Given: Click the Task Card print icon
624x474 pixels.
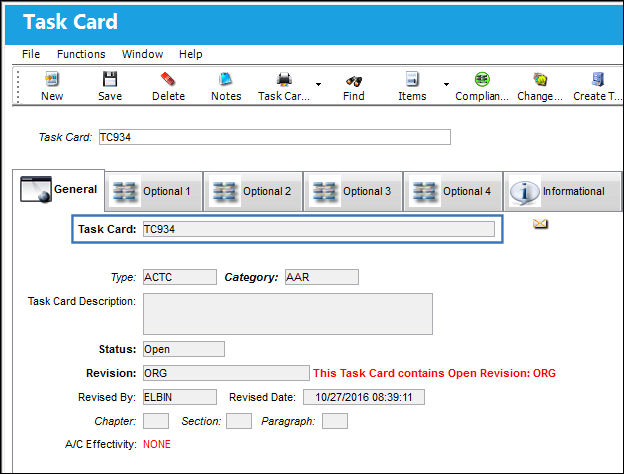Looking at the screenshot, I should 284,79.
